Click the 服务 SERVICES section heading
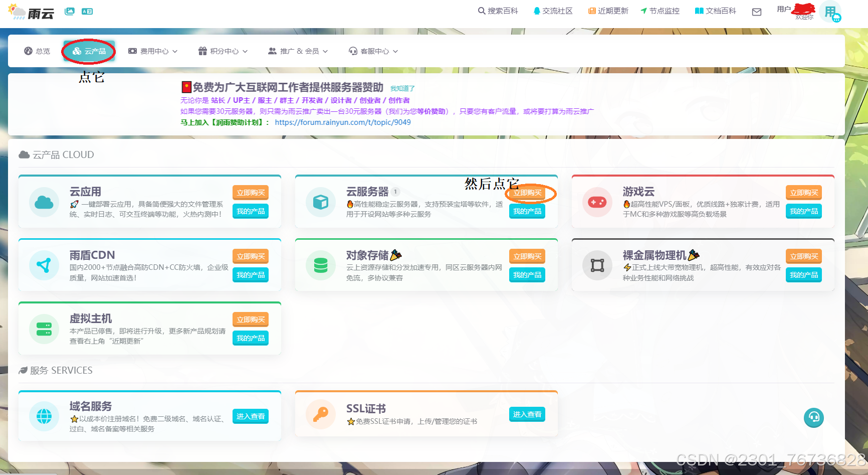The height and width of the screenshot is (475, 868). pos(56,370)
